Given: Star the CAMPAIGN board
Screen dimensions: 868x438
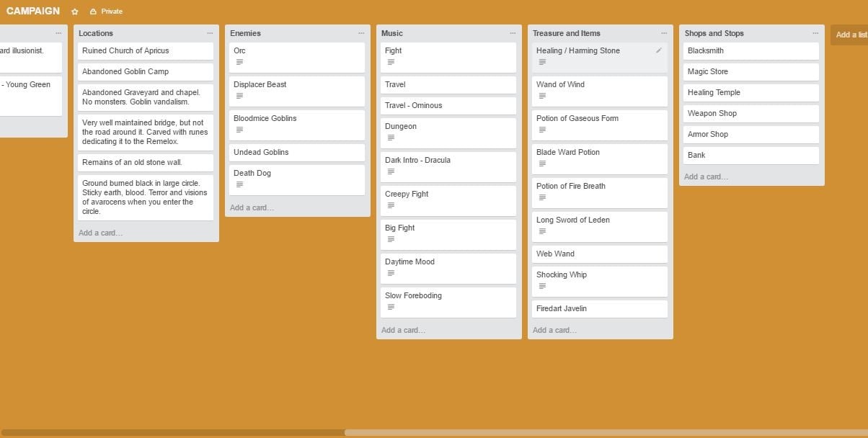Looking at the screenshot, I should (x=75, y=12).
